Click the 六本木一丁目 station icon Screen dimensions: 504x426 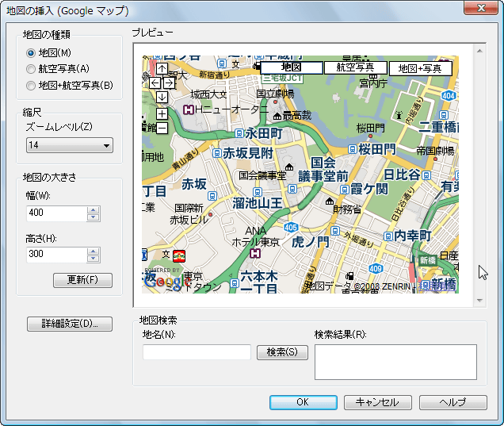point(235,283)
